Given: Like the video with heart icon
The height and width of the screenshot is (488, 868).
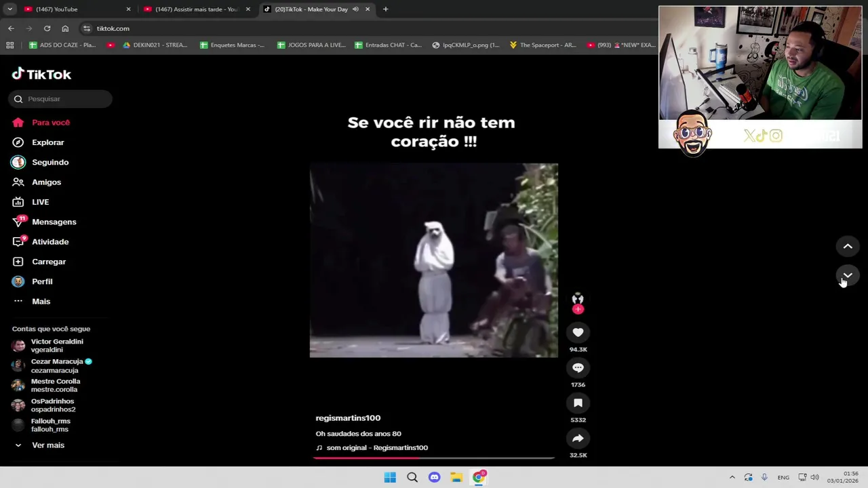Looking at the screenshot, I should 578,332.
